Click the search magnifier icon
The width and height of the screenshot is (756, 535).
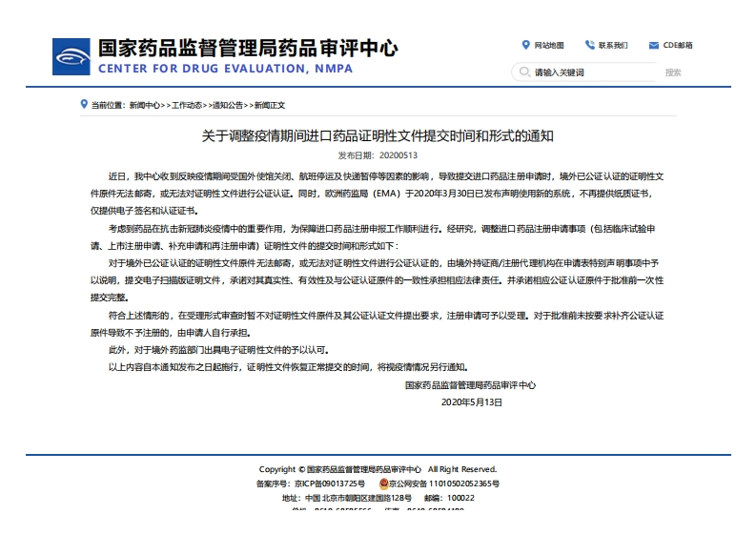click(x=524, y=72)
